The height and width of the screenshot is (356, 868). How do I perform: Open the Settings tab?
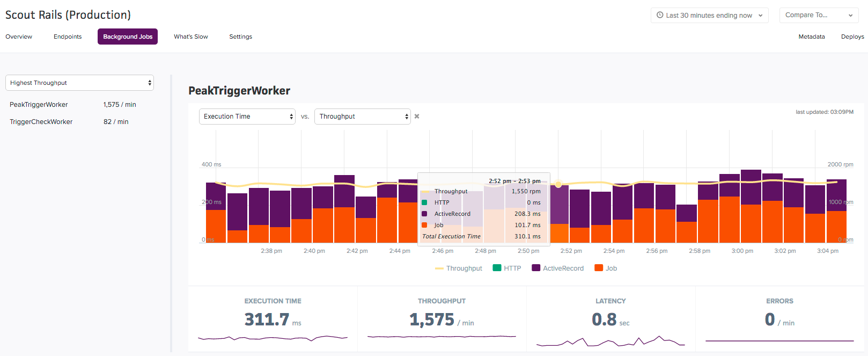240,37
